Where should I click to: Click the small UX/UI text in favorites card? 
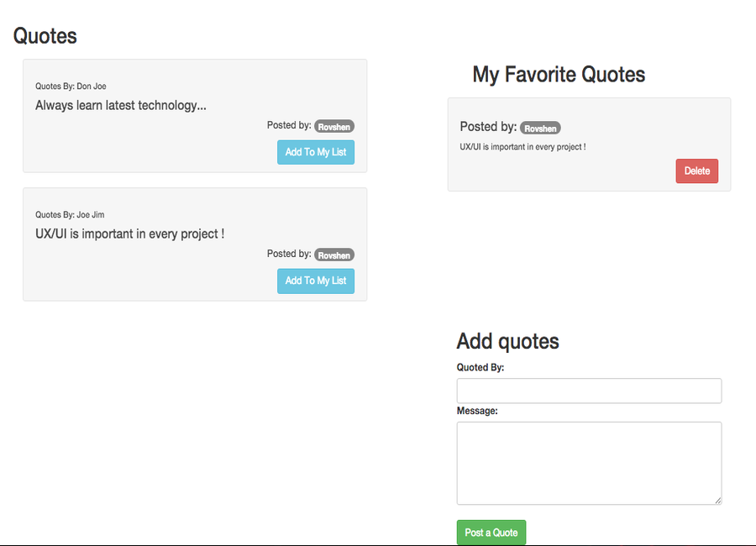point(522,147)
